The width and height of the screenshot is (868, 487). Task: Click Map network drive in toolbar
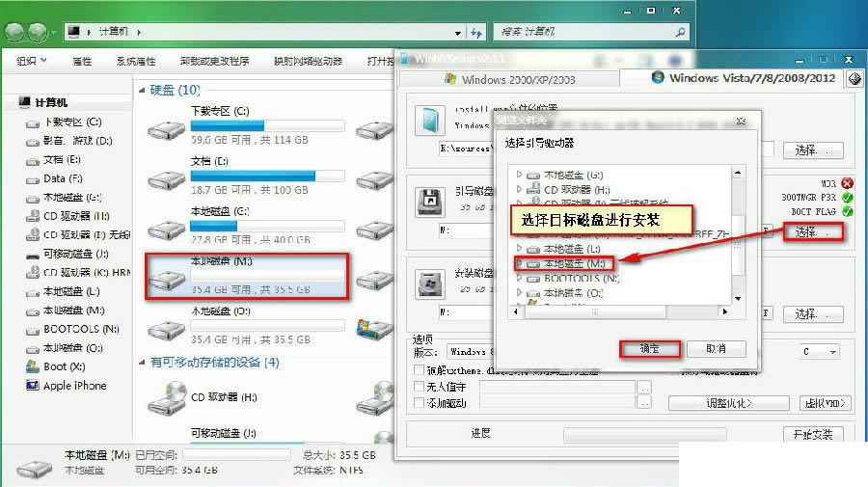(308, 61)
